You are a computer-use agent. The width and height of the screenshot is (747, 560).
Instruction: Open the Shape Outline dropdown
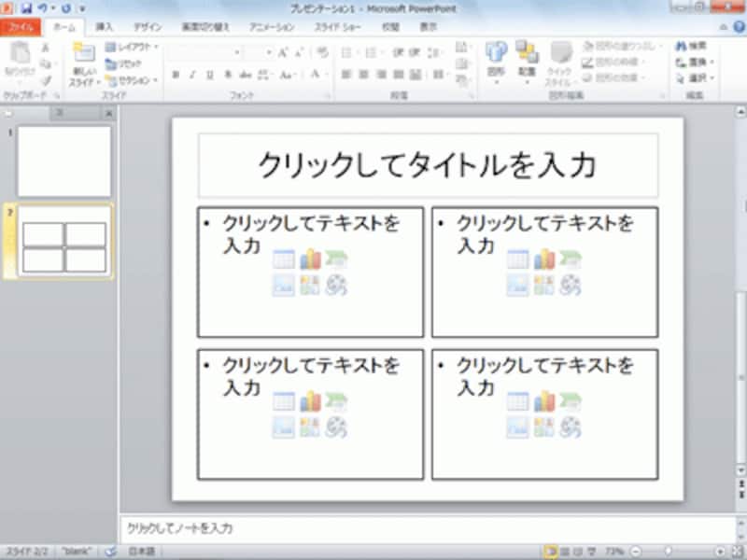point(614,62)
